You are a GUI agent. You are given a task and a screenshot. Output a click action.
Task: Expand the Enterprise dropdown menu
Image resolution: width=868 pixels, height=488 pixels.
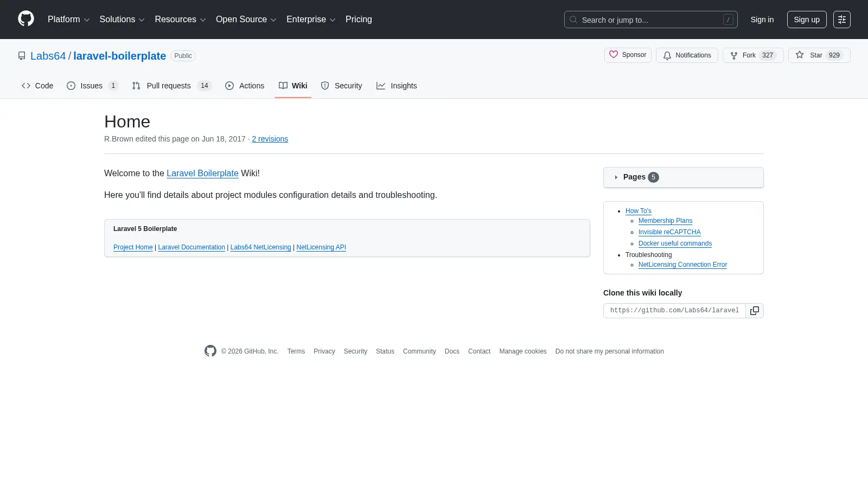tap(311, 20)
